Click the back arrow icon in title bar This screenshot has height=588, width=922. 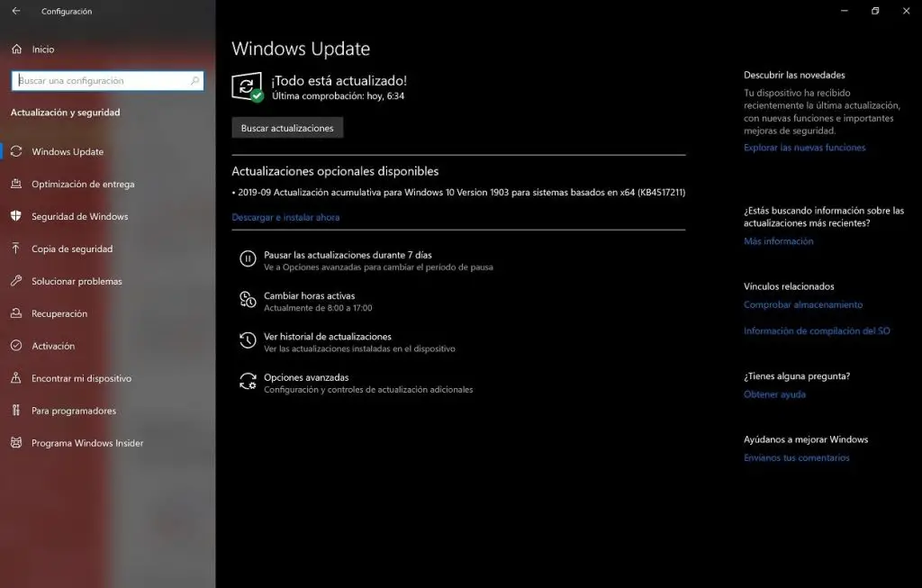pyautogui.click(x=16, y=11)
